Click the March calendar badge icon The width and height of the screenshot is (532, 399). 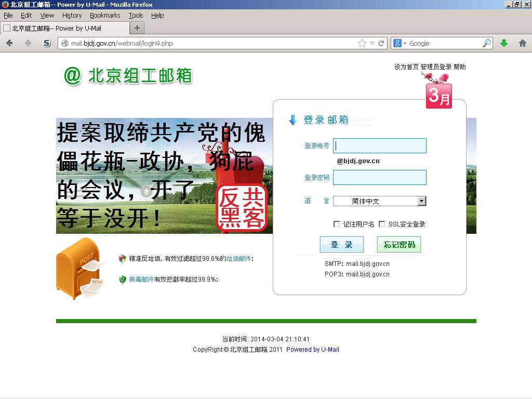(439, 95)
